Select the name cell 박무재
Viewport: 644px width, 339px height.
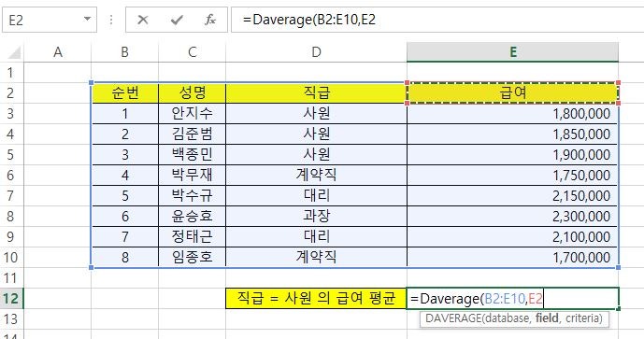192,176
